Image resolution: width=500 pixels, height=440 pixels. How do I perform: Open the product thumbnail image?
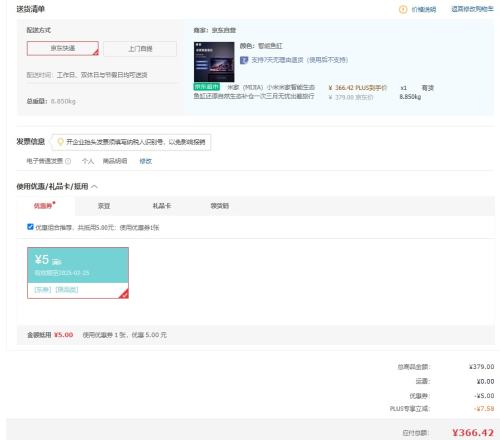[214, 62]
